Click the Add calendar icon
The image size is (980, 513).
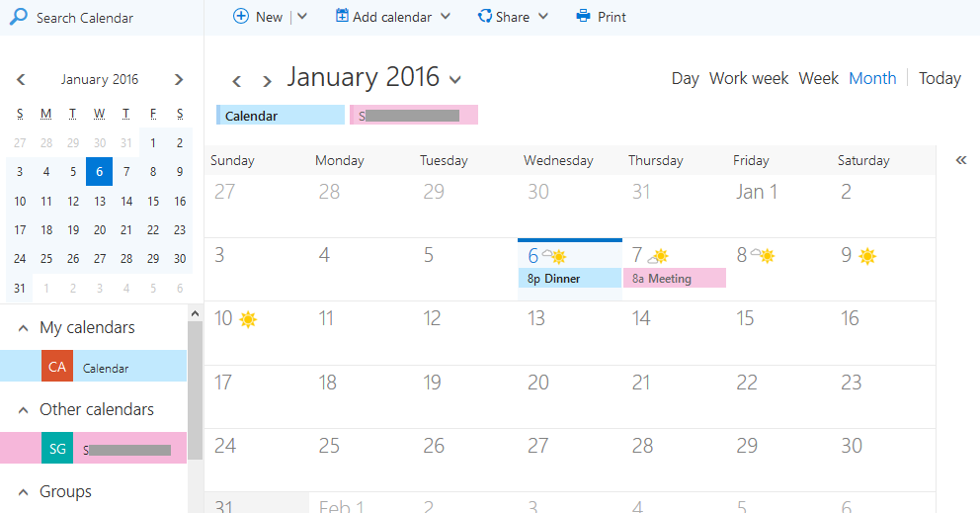point(342,16)
